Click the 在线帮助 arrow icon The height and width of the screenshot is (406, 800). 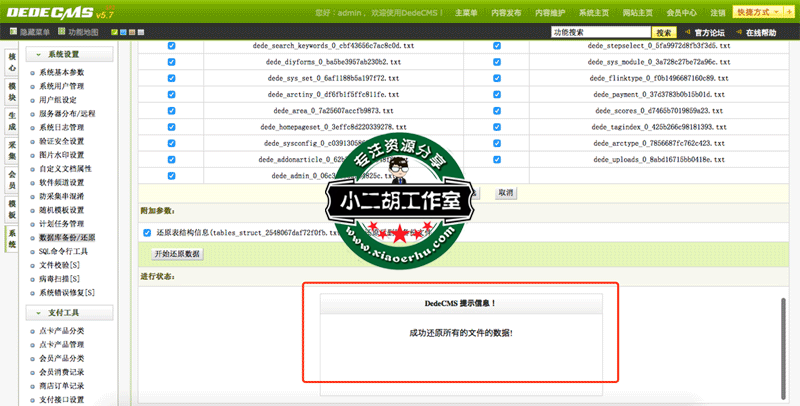[x=737, y=33]
